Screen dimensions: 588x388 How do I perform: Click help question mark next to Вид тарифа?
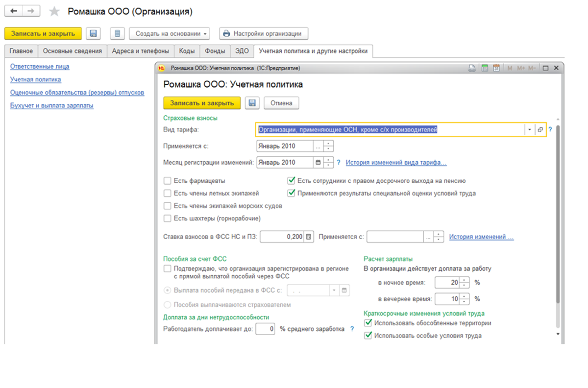pyautogui.click(x=550, y=130)
